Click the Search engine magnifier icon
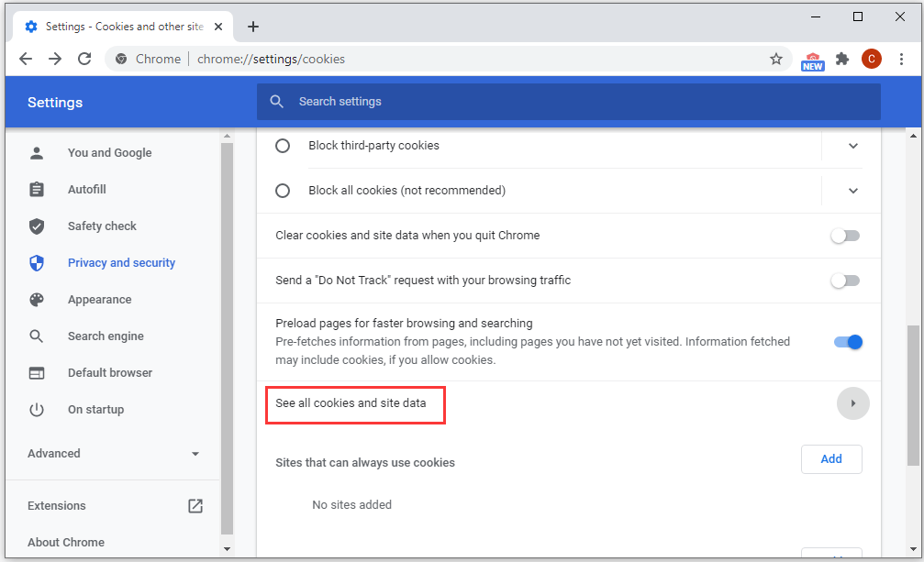The width and height of the screenshot is (924, 562). 37,336
